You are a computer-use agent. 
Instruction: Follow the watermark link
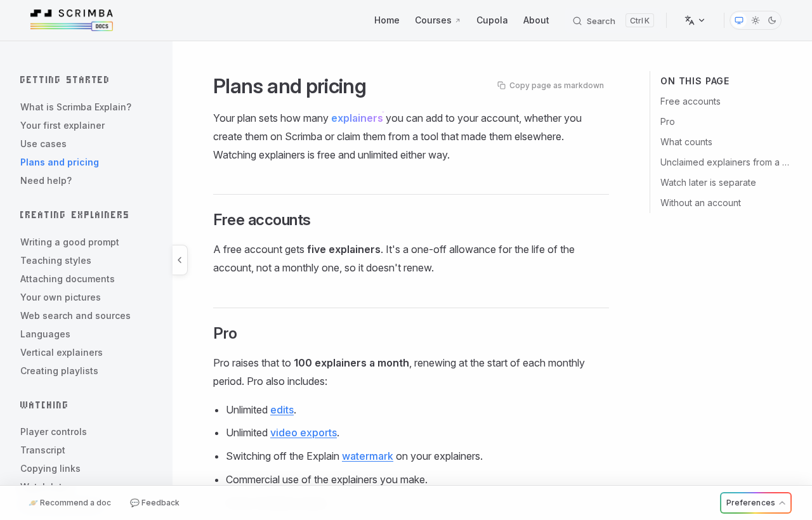(367, 456)
